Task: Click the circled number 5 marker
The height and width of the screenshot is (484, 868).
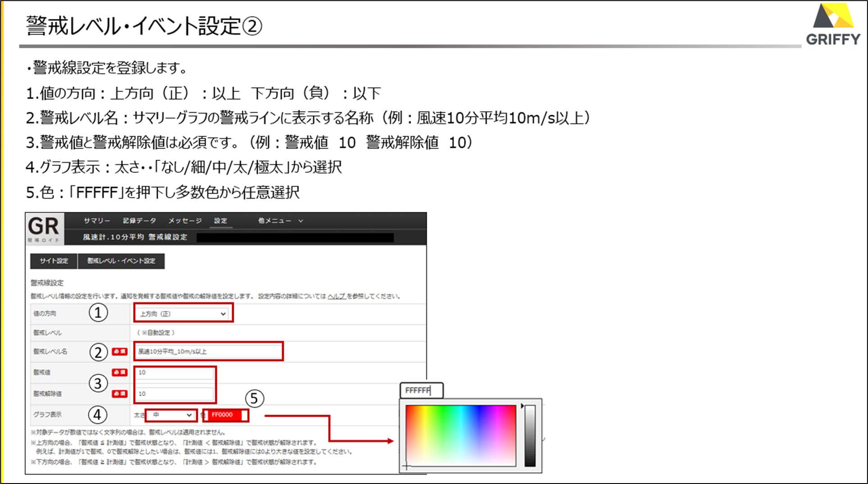Action: tap(254, 398)
